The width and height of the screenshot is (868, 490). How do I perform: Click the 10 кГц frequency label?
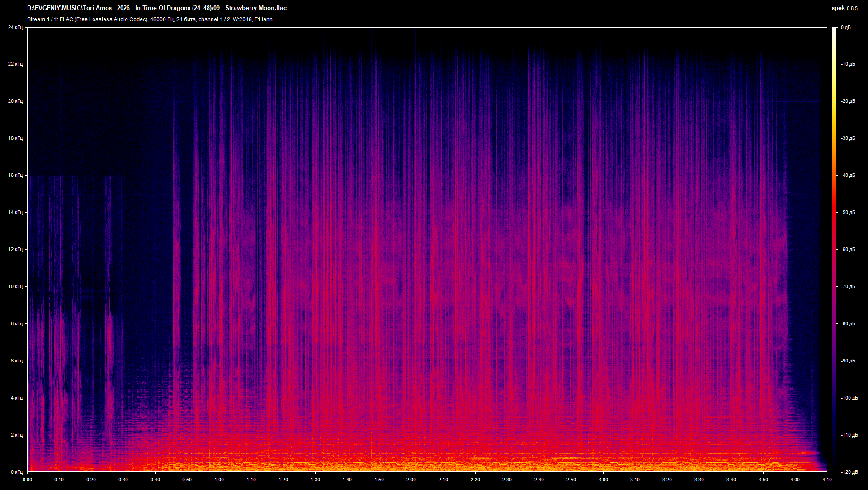point(15,287)
